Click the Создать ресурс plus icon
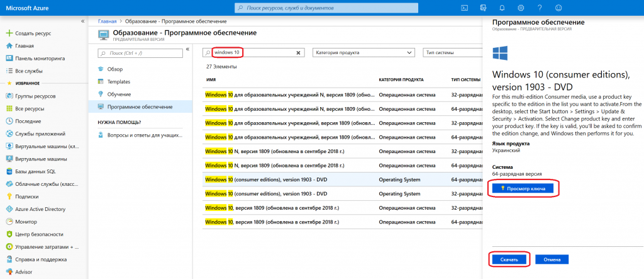The image size is (644, 279). tap(9, 33)
